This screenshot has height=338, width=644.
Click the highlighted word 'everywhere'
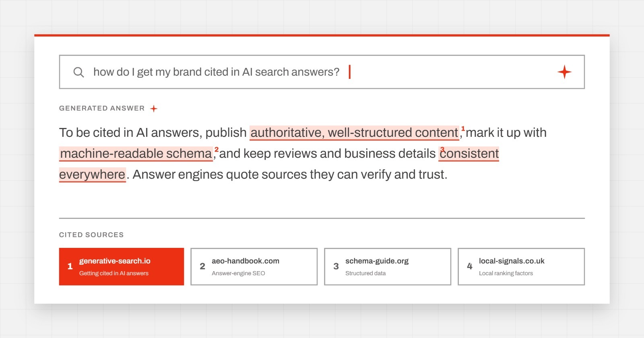93,175
